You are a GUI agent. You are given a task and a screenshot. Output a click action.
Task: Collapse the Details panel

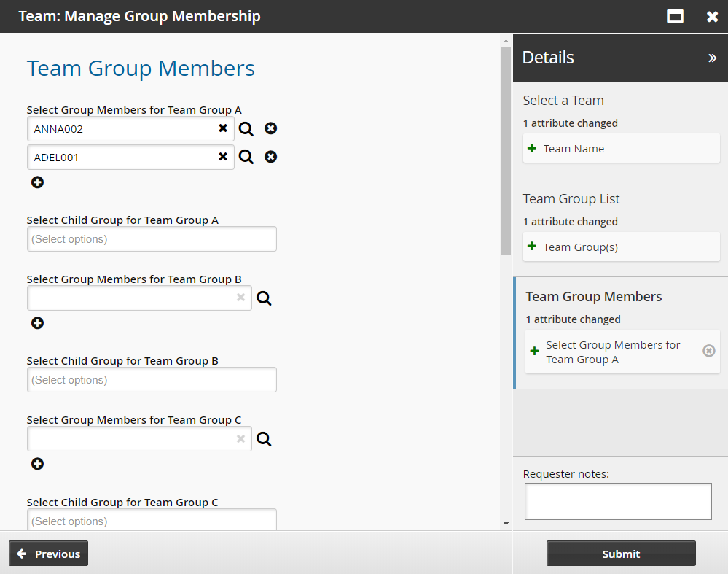coord(712,58)
